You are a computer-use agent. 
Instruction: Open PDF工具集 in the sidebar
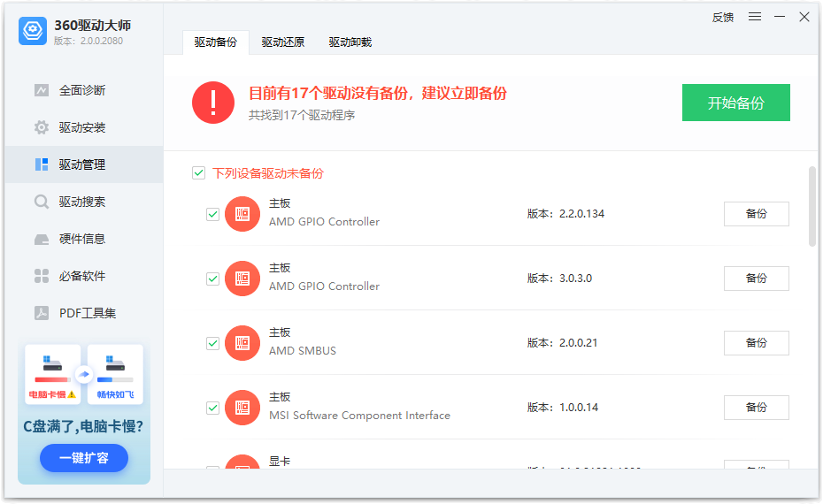(x=84, y=313)
